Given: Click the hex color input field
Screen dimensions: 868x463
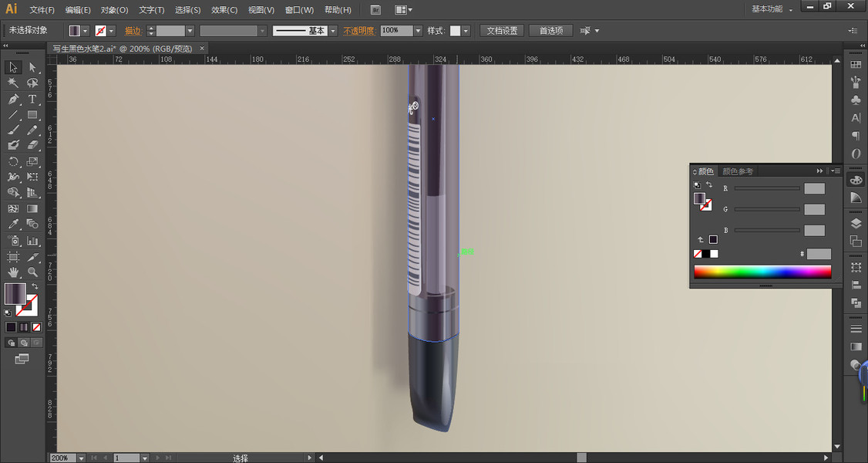Looking at the screenshot, I should (819, 254).
